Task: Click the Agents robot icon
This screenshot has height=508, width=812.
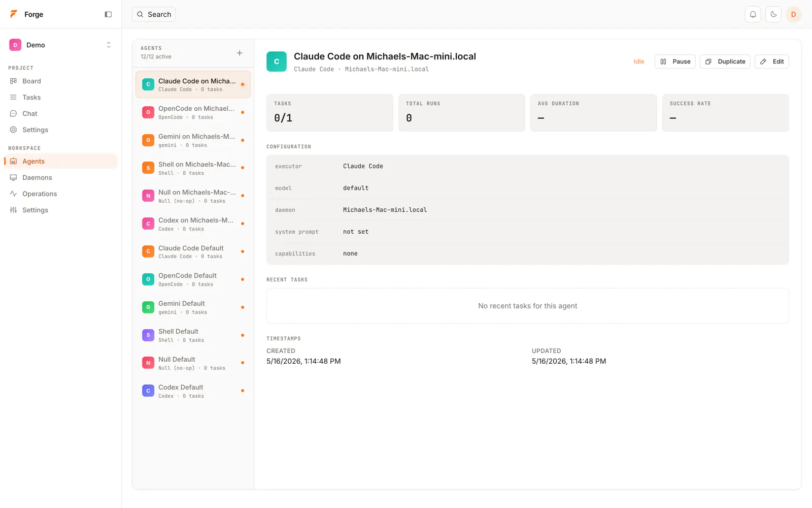Action: 13,161
